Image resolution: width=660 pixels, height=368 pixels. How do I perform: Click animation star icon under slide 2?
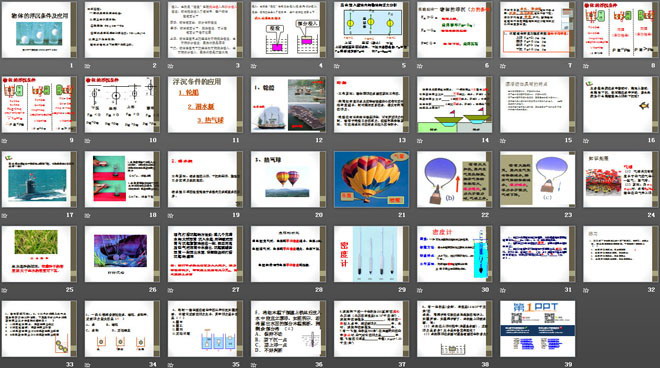click(88, 66)
